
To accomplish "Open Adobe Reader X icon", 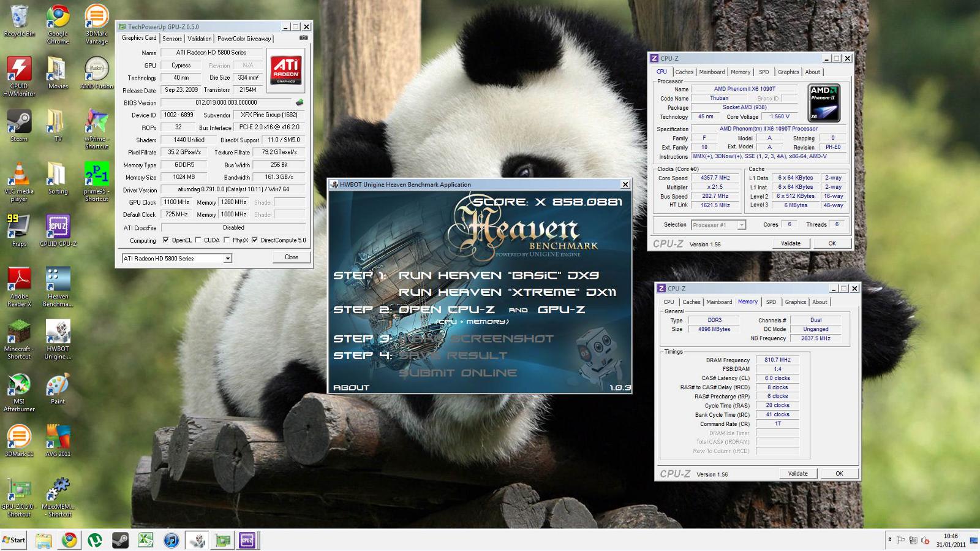I will click(19, 287).
